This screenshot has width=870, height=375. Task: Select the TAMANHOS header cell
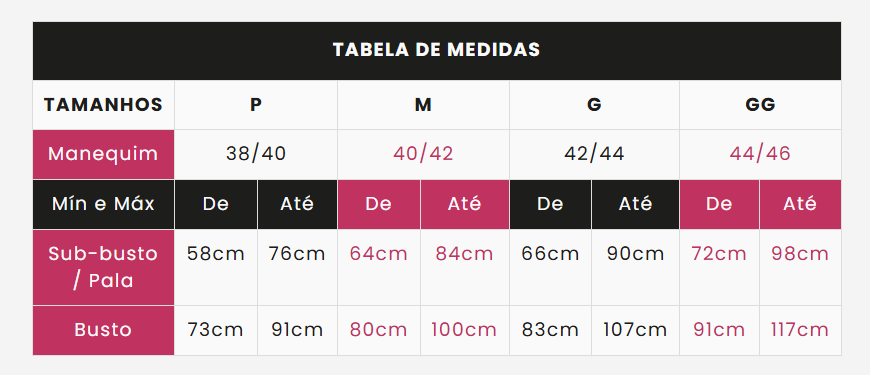coord(103,105)
